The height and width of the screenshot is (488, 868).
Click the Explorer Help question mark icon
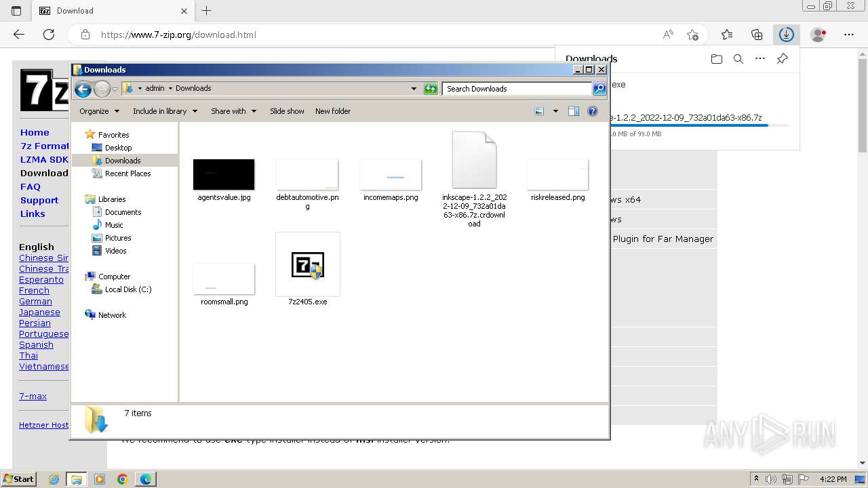point(593,111)
